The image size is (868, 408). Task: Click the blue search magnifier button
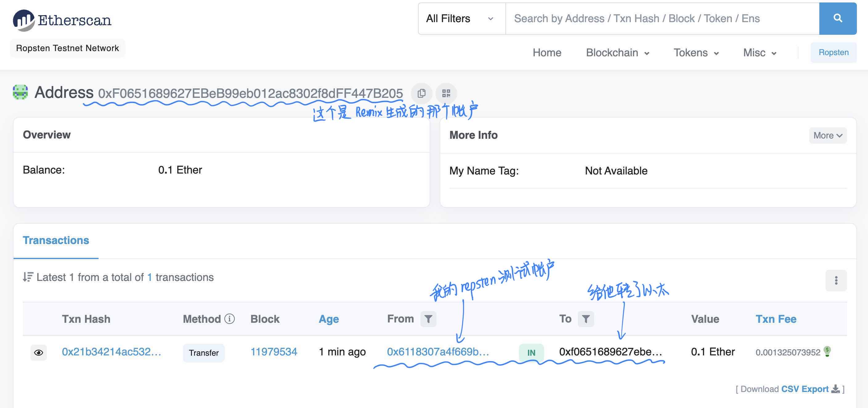coord(837,18)
